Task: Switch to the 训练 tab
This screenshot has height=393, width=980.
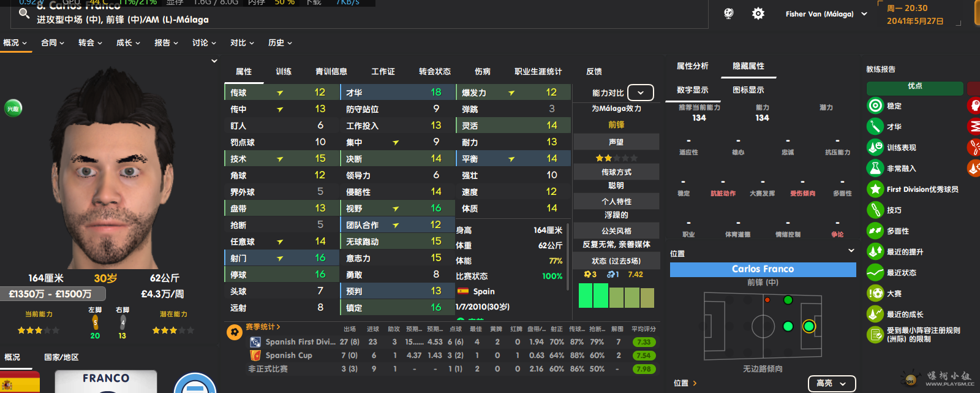Action: 284,72
